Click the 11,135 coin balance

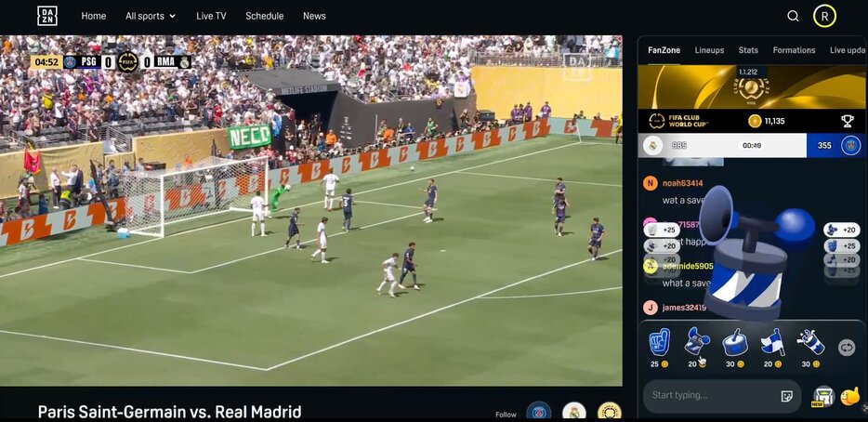(x=774, y=121)
